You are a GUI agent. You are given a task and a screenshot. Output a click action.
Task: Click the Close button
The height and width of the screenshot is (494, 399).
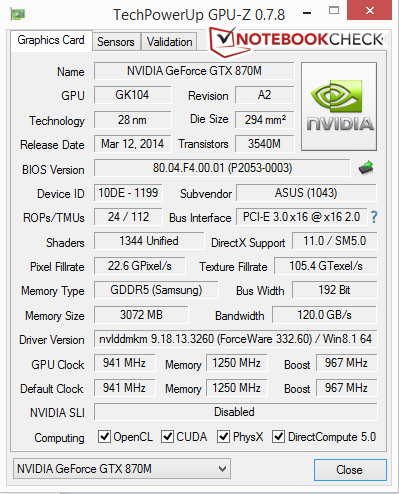point(350,470)
